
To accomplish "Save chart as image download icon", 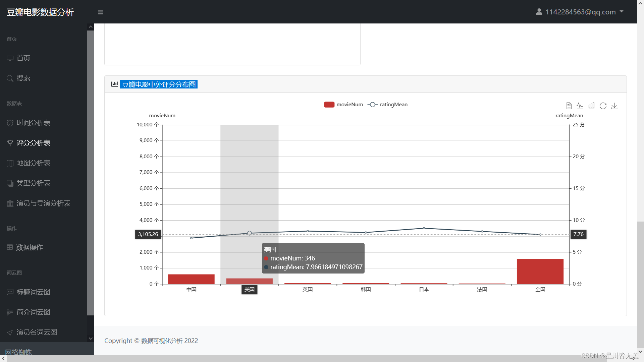I will (614, 106).
